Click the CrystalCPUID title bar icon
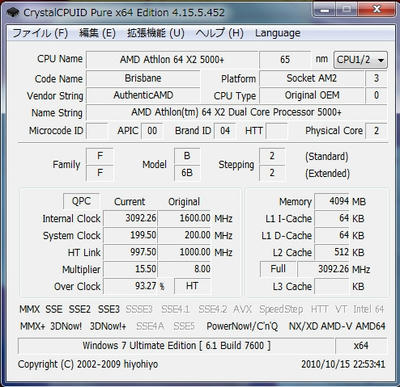The height and width of the screenshot is (387, 400). click(13, 13)
